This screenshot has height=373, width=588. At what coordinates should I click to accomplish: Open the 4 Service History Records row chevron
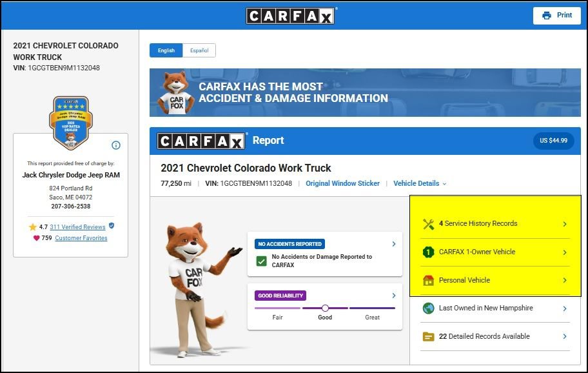565,224
